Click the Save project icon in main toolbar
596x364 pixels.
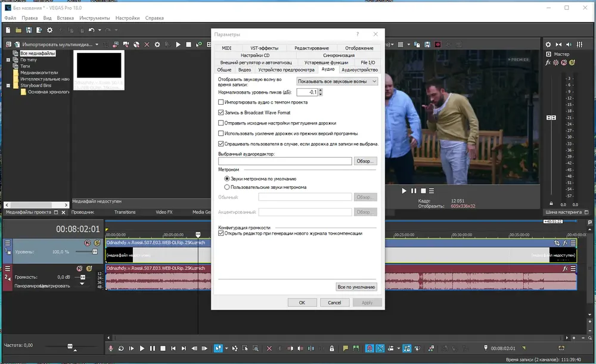[29, 30]
